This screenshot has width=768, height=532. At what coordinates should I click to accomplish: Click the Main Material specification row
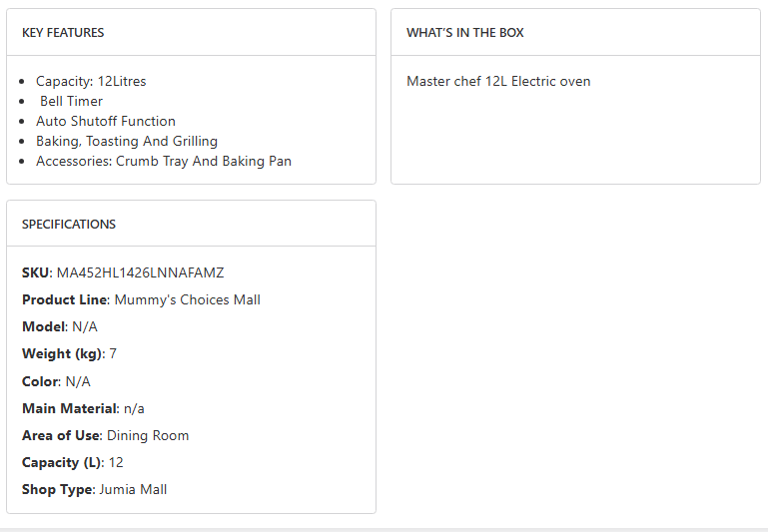(x=83, y=408)
